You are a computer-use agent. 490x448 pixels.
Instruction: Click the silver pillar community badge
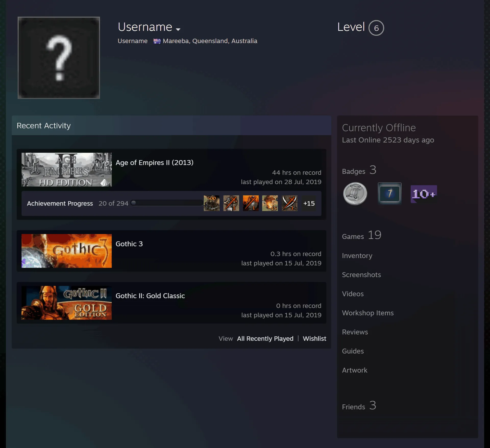point(355,194)
